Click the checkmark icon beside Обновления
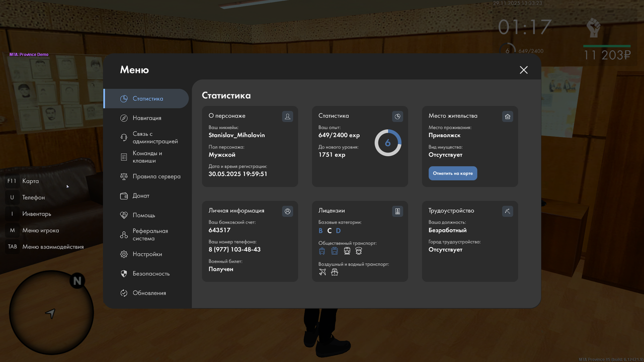This screenshot has width=644, height=362. pyautogui.click(x=124, y=293)
